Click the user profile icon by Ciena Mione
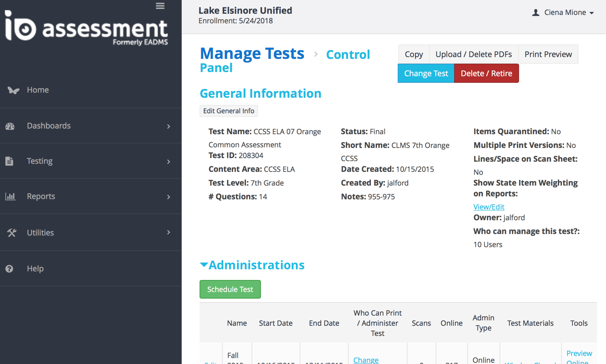 536,13
